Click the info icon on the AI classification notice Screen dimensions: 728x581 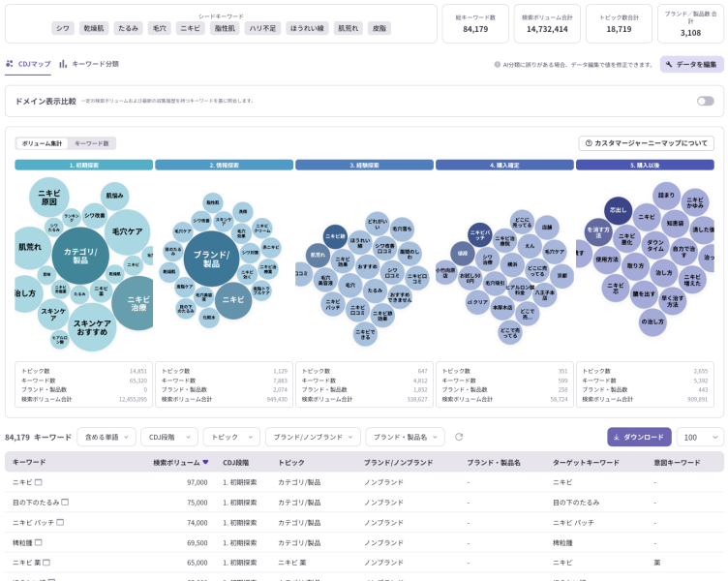click(x=498, y=65)
